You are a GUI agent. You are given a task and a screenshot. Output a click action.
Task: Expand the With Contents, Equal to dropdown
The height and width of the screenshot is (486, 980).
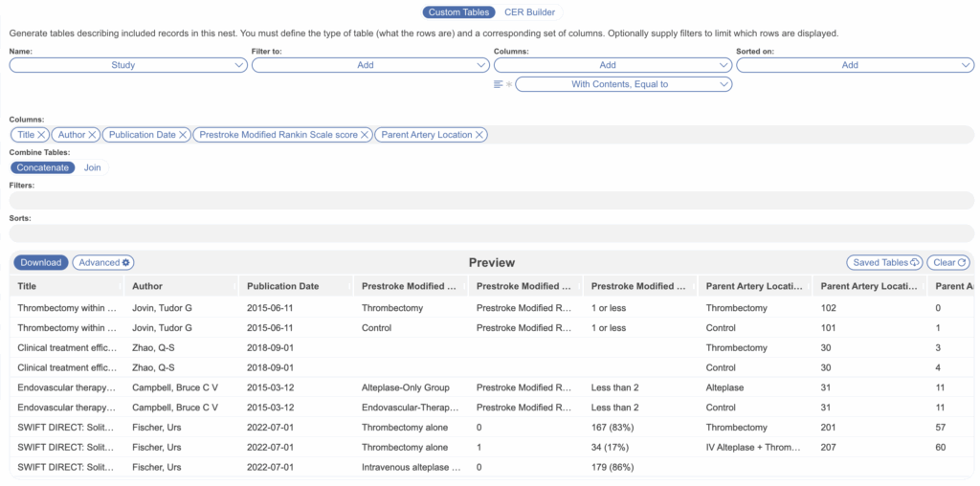click(x=623, y=84)
